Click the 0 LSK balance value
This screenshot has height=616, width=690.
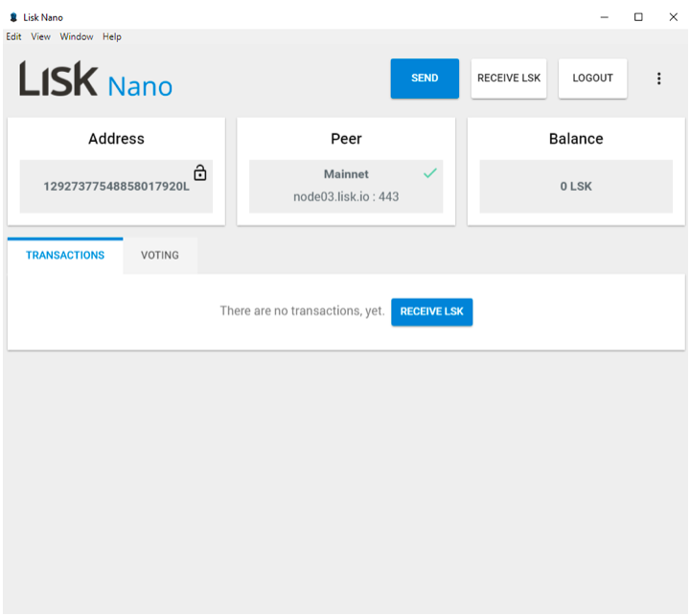[576, 187]
